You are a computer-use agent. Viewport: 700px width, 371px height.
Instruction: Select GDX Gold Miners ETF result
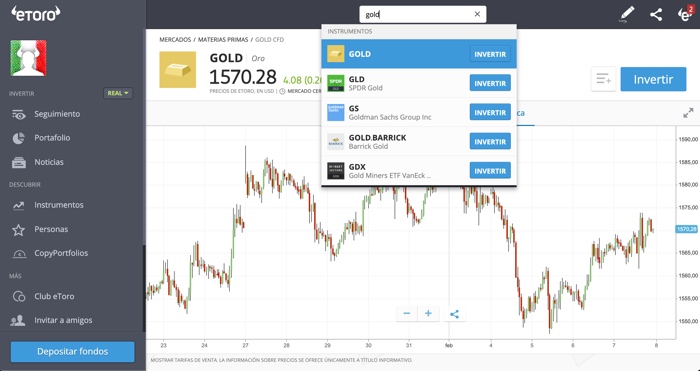419,171
